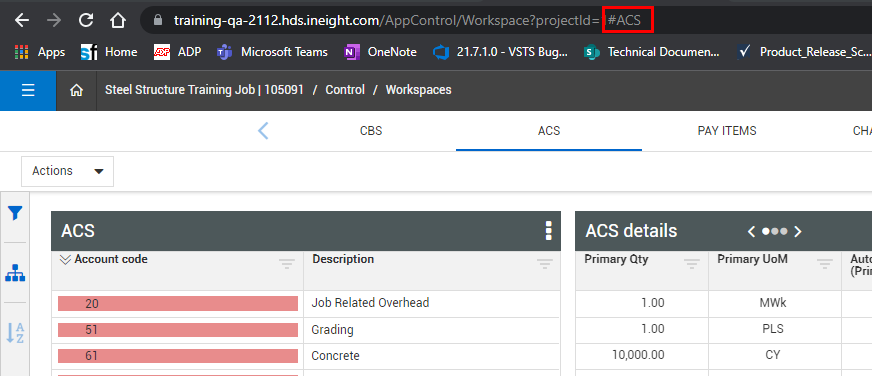Click the Primary UoM column header
The image size is (872, 376).
coord(752,259)
